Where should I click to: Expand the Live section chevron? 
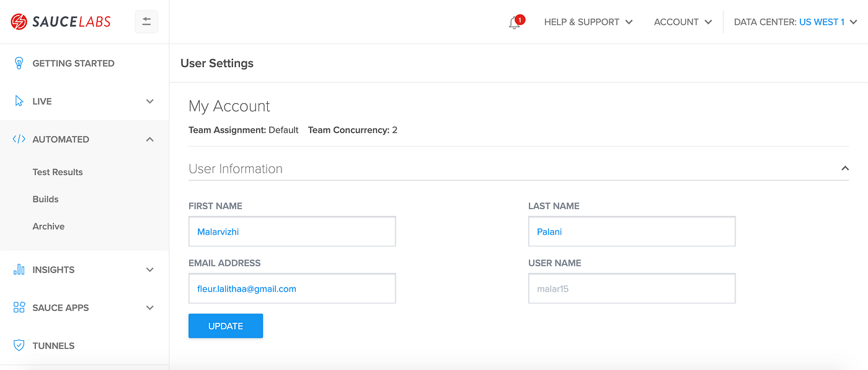(149, 101)
